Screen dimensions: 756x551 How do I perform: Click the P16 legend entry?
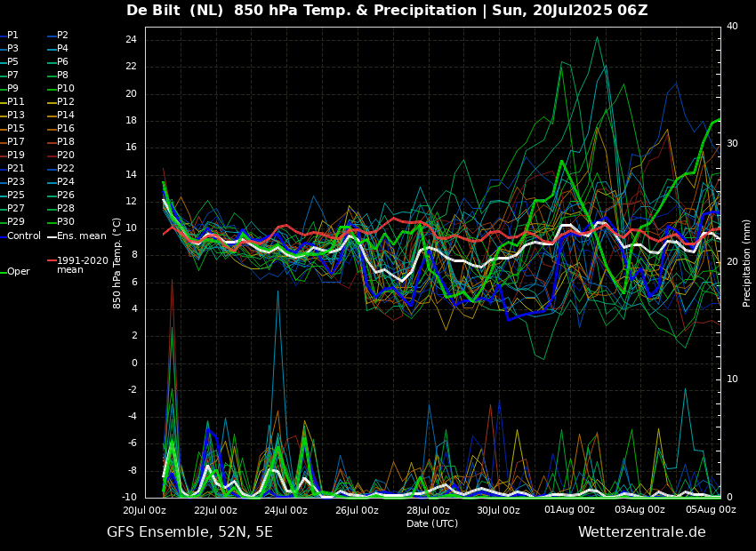click(x=60, y=129)
